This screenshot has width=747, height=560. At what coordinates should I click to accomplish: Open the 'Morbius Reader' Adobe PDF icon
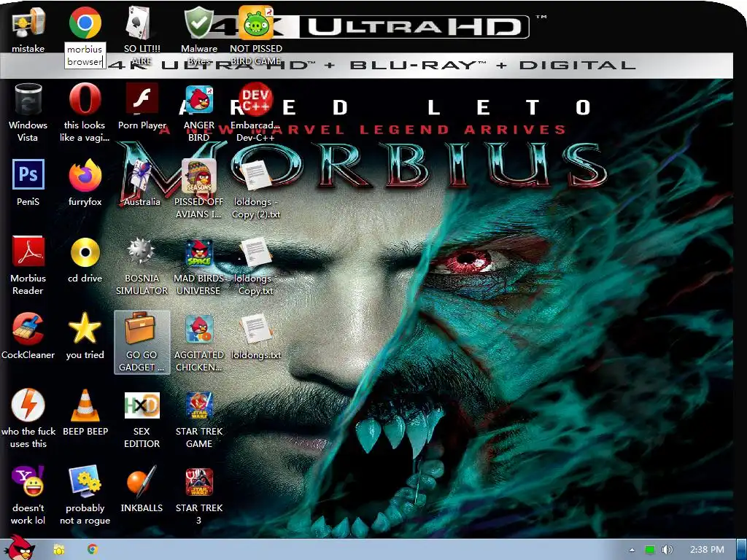pos(28,252)
